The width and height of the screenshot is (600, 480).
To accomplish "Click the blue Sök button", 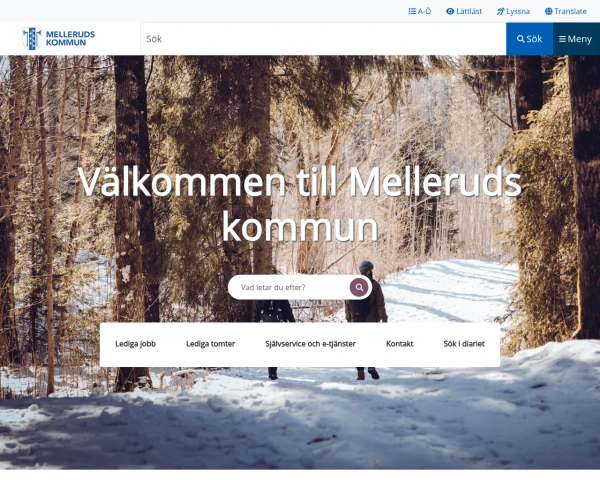I will pyautogui.click(x=530, y=39).
